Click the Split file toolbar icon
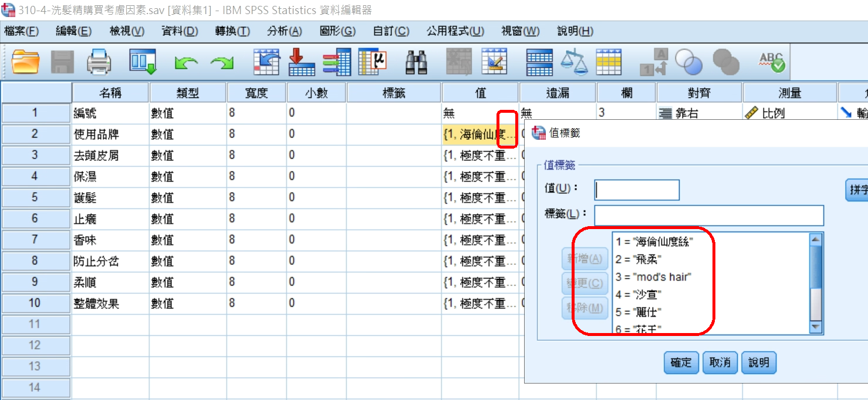The height and width of the screenshot is (400, 868). tap(539, 62)
